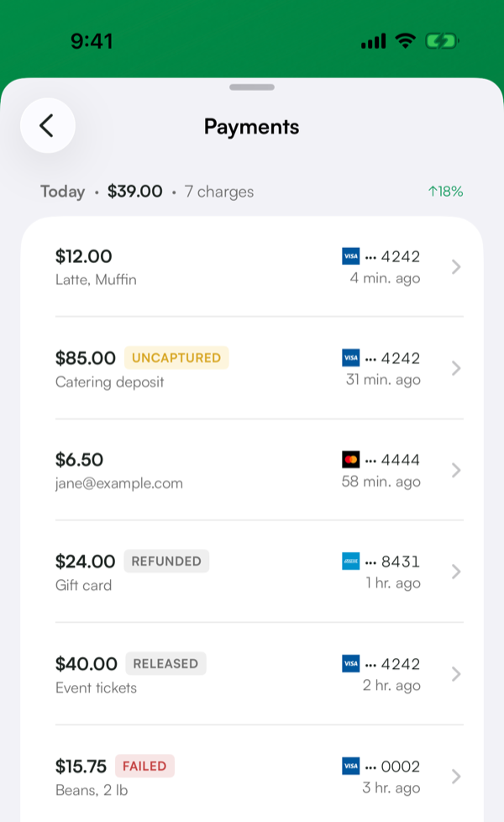Click the Amex icon on $24.00 charge
Viewport: 504px width, 822px height.
[x=350, y=561]
